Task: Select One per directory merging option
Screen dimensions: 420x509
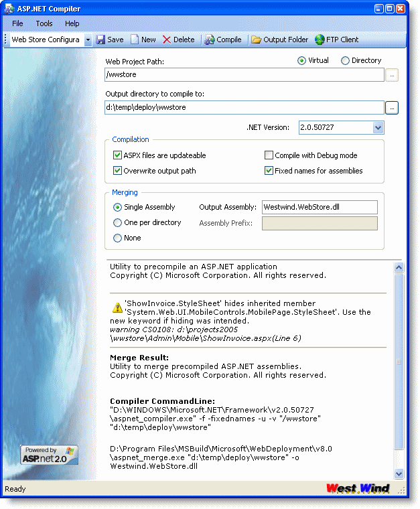Action: tap(117, 222)
